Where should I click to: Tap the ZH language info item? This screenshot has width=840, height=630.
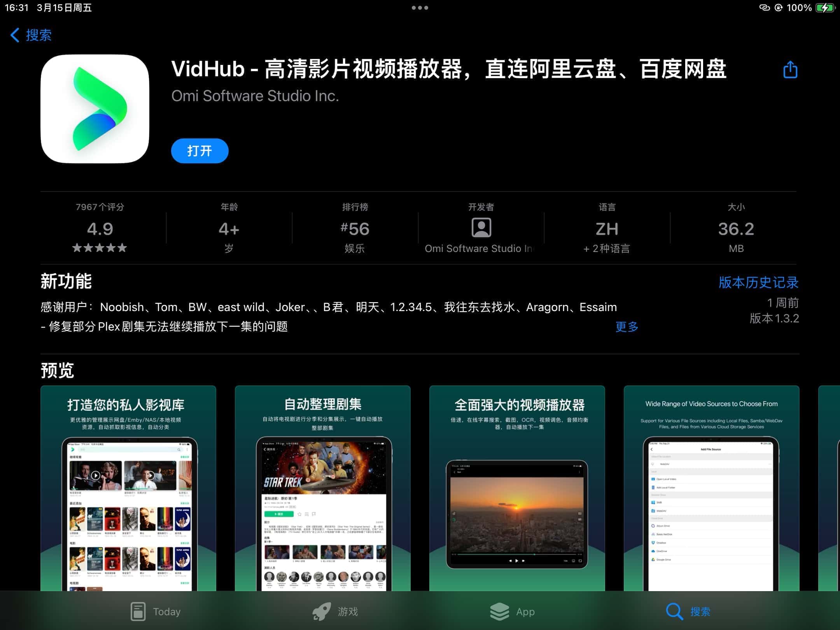[x=607, y=229]
